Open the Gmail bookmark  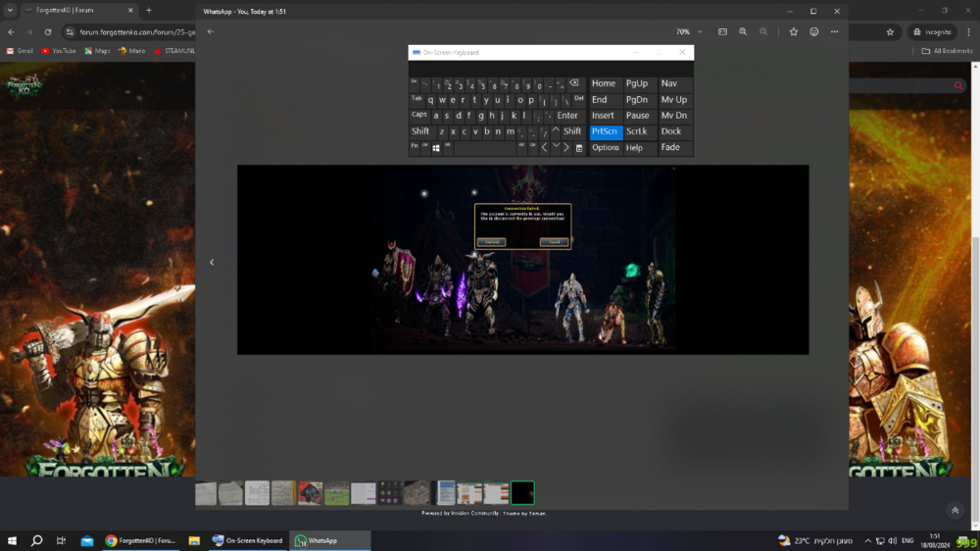(20, 50)
